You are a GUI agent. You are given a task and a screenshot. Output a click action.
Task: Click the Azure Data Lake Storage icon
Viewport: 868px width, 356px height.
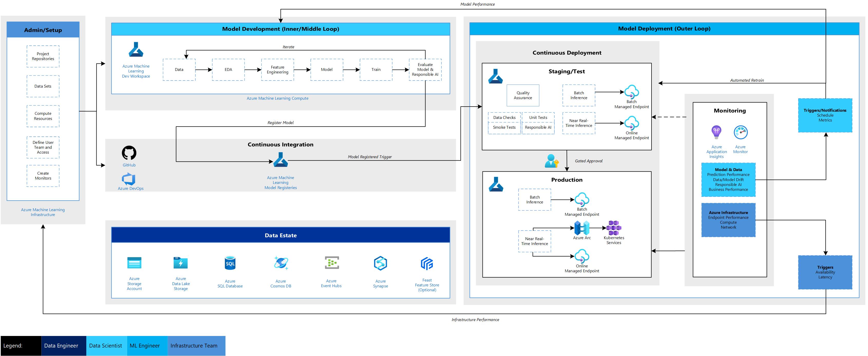(x=181, y=263)
